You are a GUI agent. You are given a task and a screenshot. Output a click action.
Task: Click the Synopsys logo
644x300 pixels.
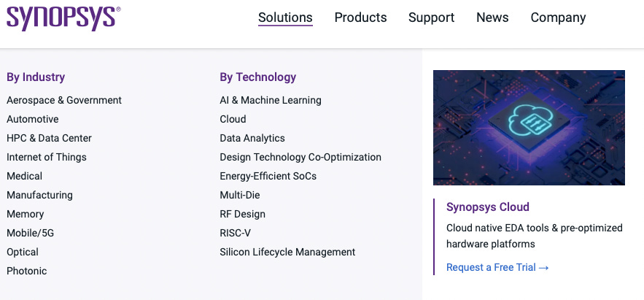(63, 18)
